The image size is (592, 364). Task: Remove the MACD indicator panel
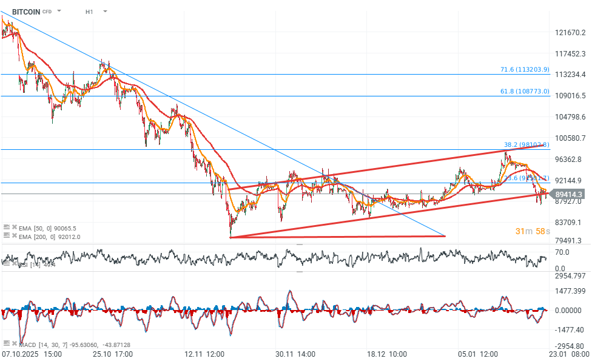tap(14, 344)
